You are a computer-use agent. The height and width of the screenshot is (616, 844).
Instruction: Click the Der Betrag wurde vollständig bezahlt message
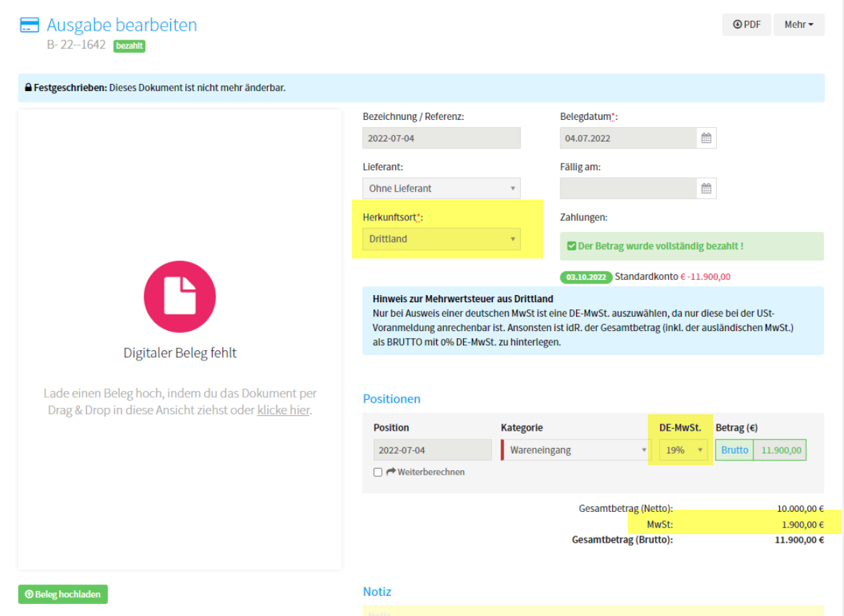pos(660,246)
